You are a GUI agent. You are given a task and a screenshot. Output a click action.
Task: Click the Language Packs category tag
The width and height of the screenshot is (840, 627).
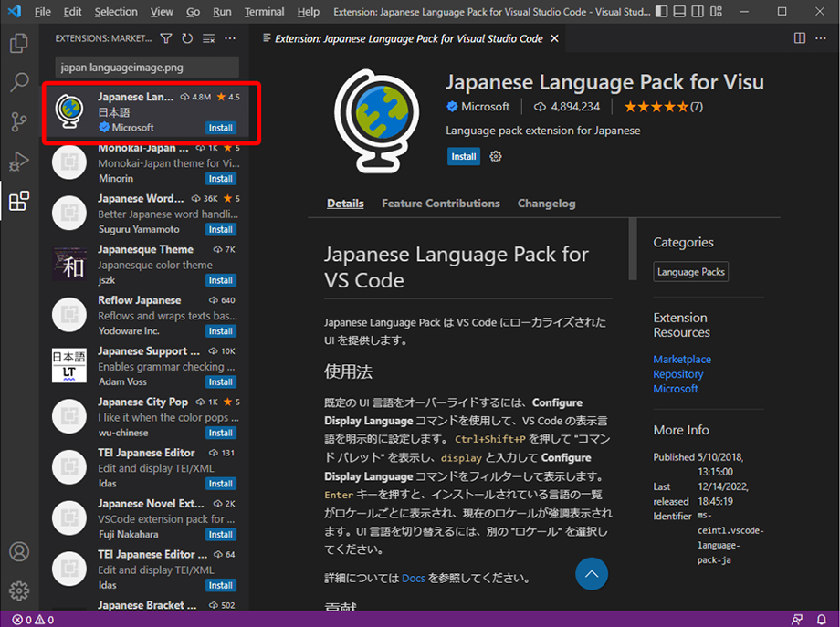pos(690,271)
